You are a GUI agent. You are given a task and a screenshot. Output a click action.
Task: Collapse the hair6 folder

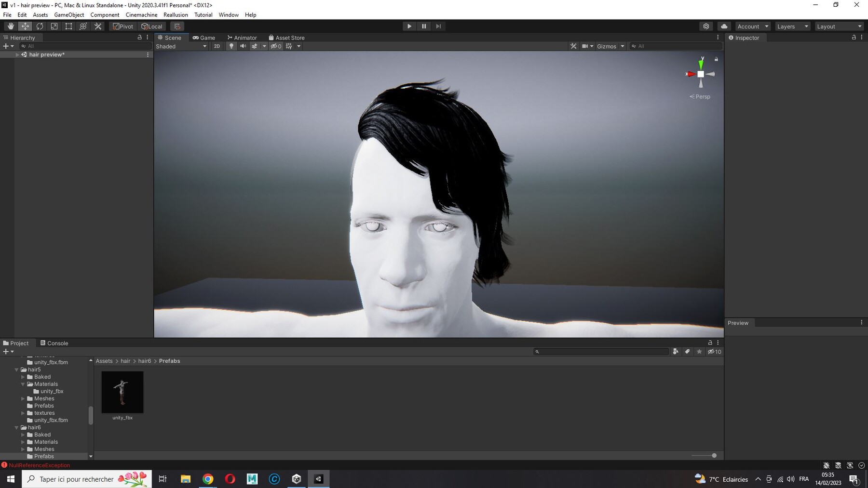(x=17, y=427)
